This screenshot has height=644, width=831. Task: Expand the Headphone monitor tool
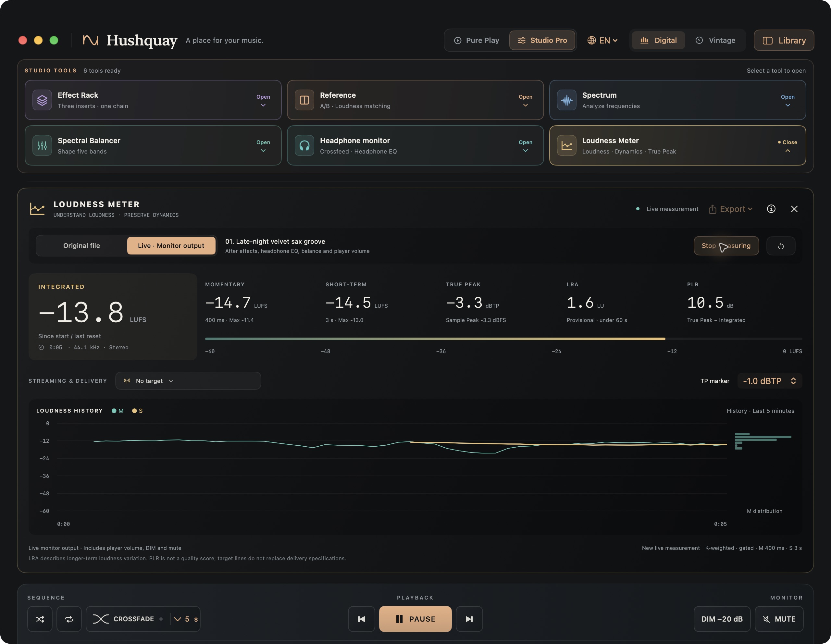pos(525,146)
